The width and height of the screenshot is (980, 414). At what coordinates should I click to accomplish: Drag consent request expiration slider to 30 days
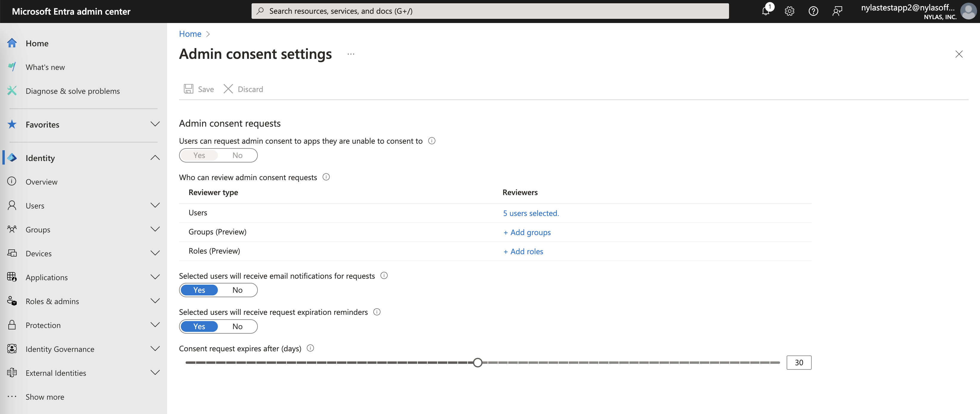(x=477, y=363)
